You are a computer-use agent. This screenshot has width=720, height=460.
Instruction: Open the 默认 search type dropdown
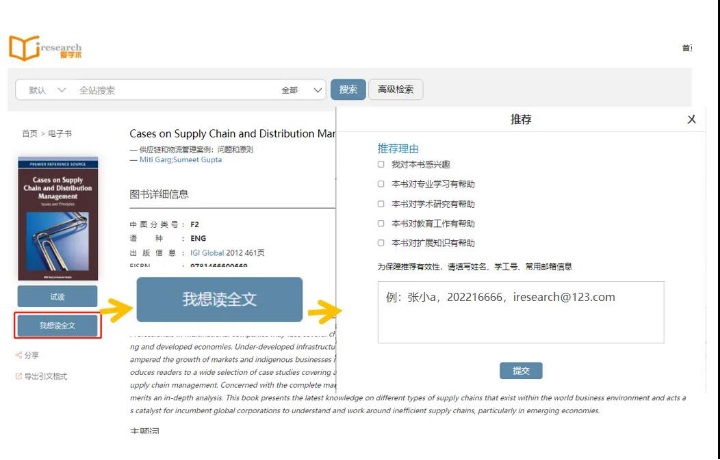point(48,90)
